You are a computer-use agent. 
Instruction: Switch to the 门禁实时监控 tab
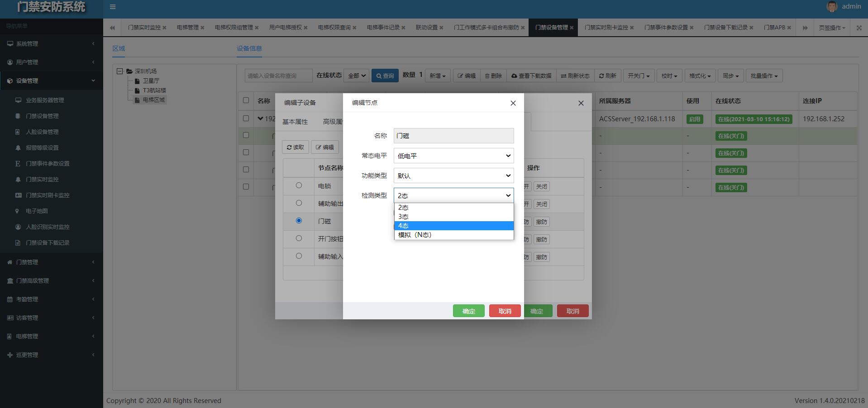(x=144, y=28)
